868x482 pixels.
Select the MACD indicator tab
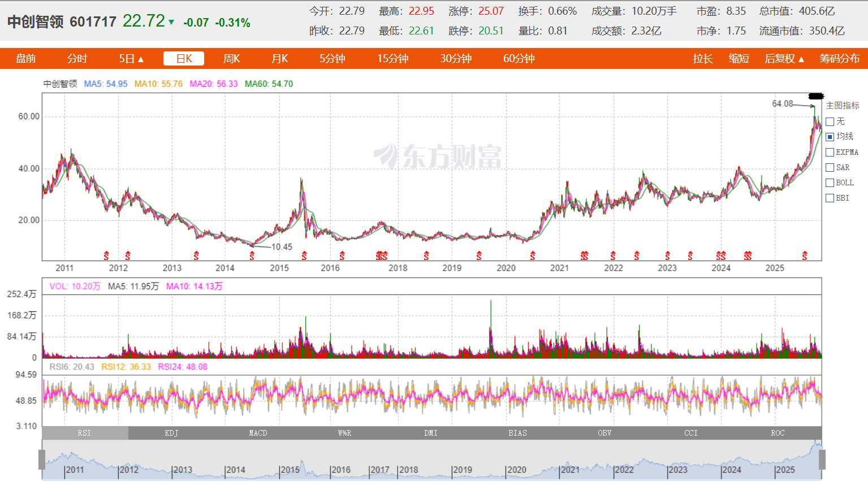[x=258, y=433]
